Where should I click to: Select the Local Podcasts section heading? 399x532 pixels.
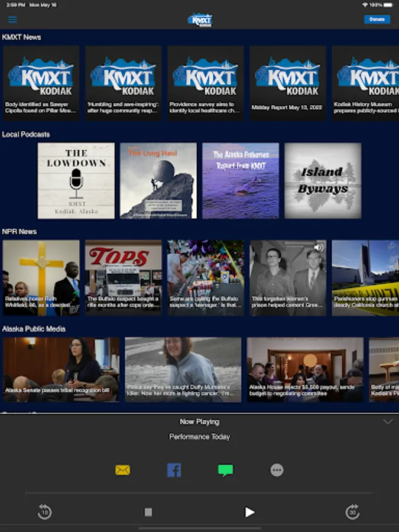coord(26,134)
